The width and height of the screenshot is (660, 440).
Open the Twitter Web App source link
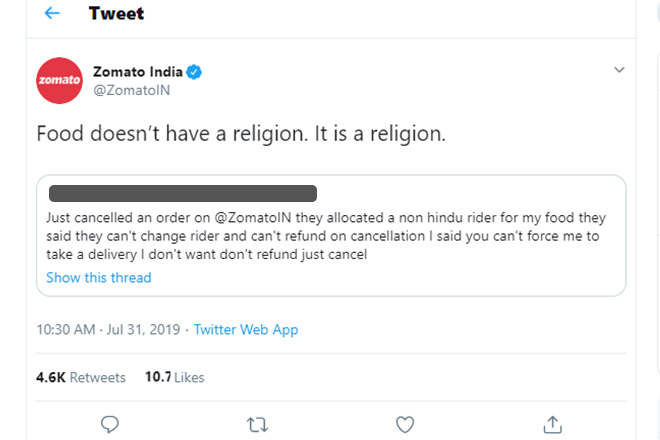(x=246, y=329)
